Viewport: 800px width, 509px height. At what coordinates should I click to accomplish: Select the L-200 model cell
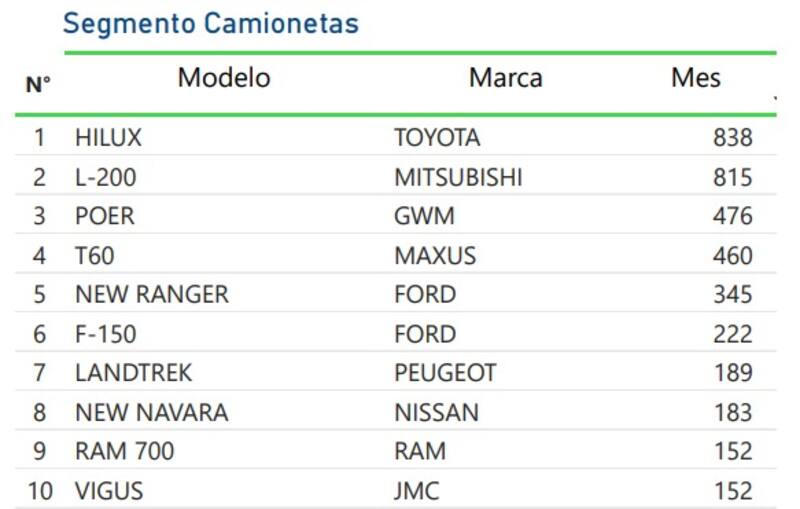point(105,177)
